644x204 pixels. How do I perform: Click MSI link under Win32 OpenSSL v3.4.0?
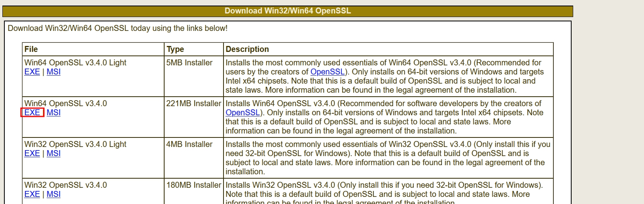pos(53,194)
